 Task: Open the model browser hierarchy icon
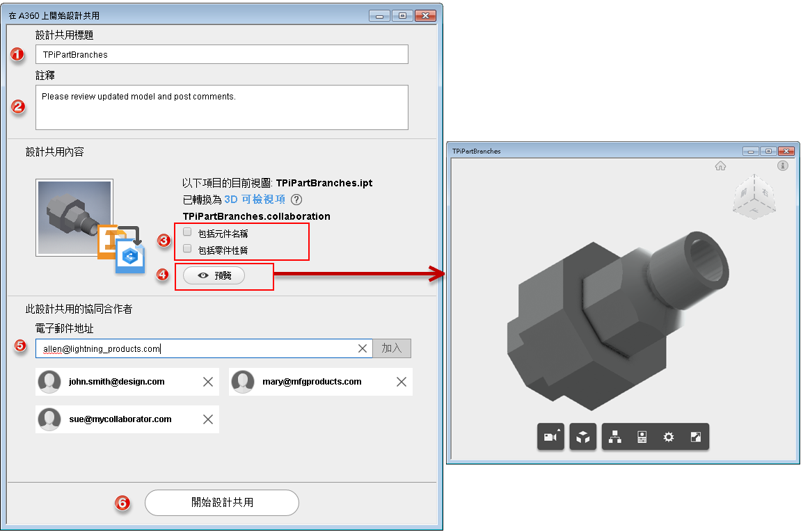point(614,437)
